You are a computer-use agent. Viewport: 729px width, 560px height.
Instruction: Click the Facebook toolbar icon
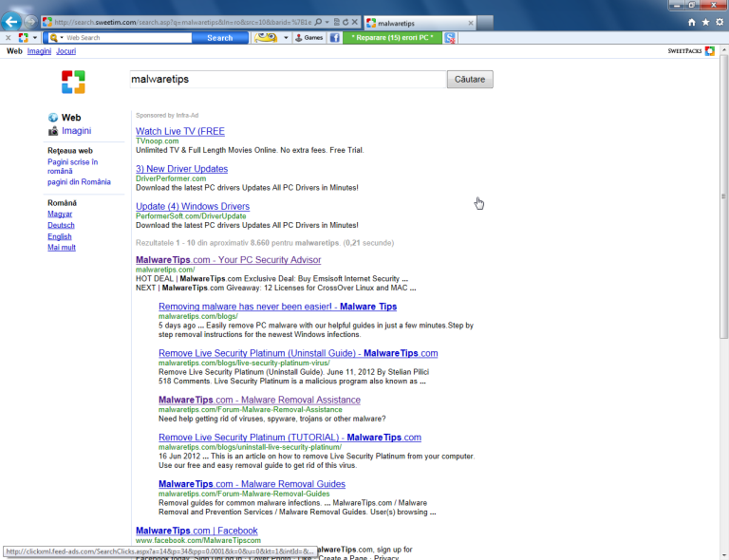pyautogui.click(x=335, y=38)
